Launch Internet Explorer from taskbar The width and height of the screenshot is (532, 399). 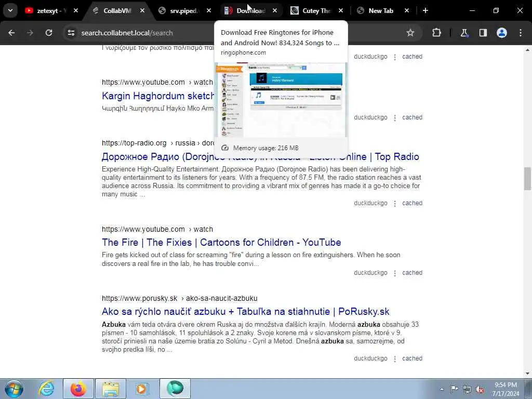coord(46,389)
